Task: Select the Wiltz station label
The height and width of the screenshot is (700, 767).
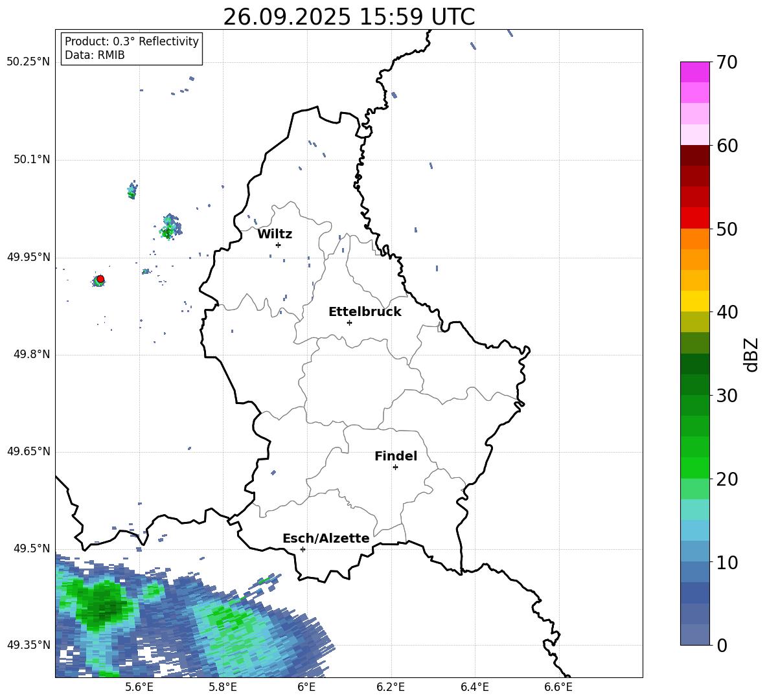Action: tap(275, 234)
